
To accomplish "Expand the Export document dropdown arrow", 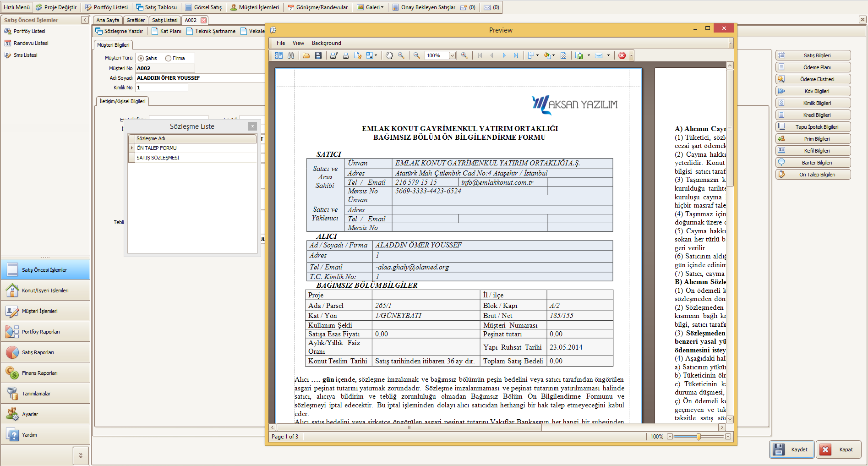I will click(589, 55).
